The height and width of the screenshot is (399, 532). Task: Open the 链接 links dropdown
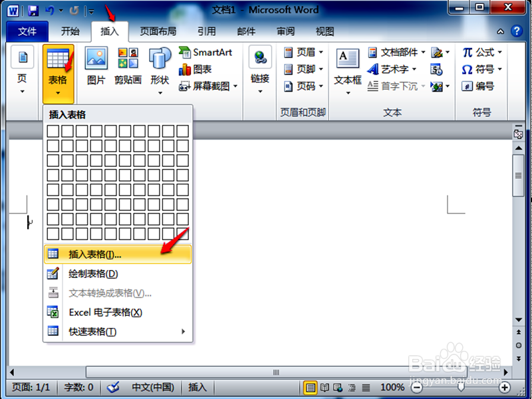(260, 70)
